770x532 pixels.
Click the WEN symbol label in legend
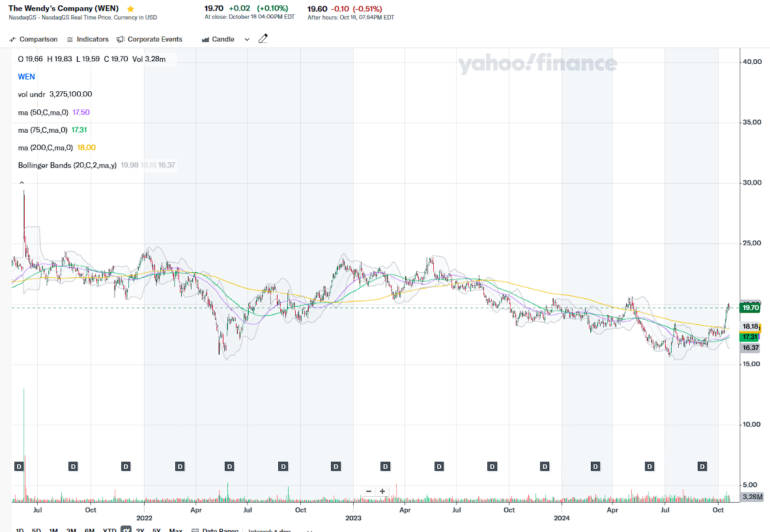(26, 76)
